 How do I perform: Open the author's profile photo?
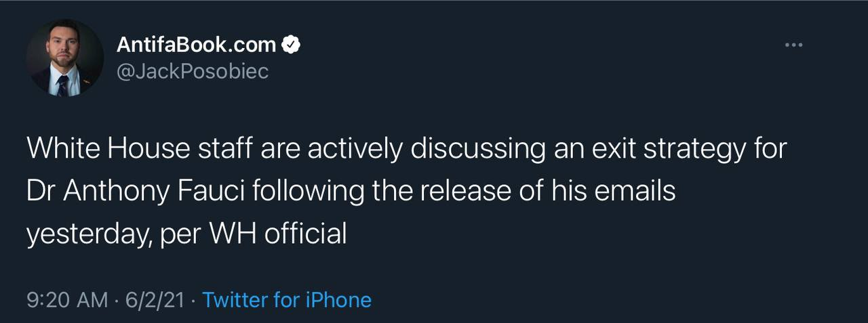click(65, 58)
